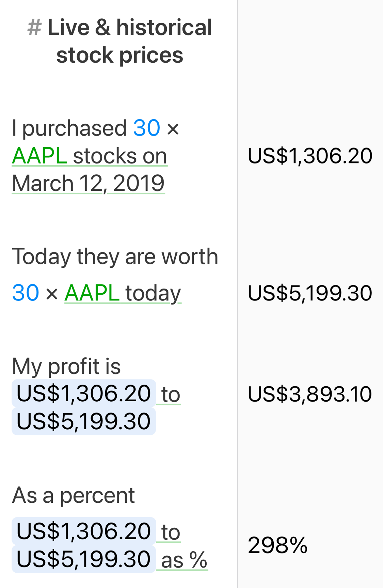
Task: Select the blue 30 before 'AAPL today'
Action: point(26,293)
